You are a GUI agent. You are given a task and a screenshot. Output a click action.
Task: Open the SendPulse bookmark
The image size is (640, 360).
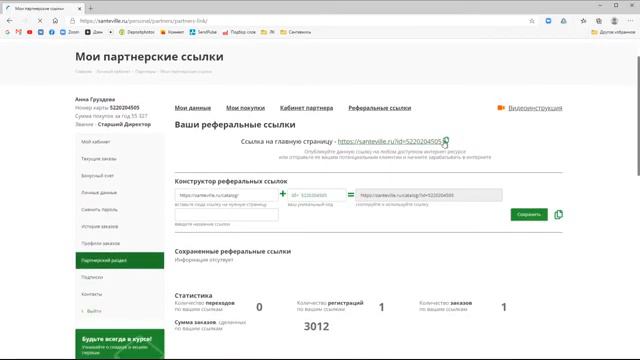203,32
